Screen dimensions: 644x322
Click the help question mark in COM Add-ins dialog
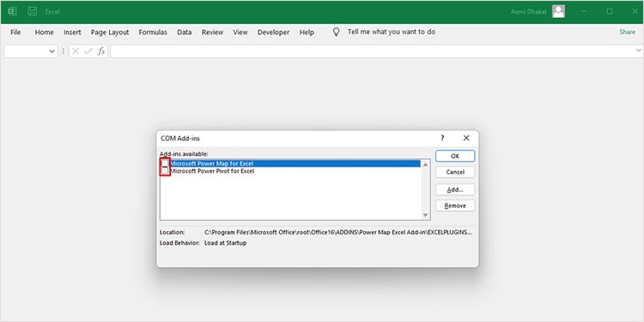[442, 138]
